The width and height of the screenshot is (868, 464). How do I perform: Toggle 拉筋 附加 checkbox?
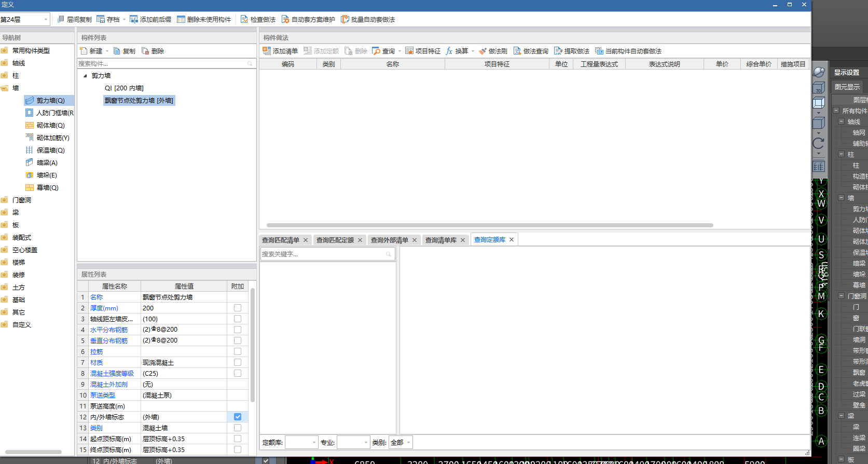coord(238,351)
